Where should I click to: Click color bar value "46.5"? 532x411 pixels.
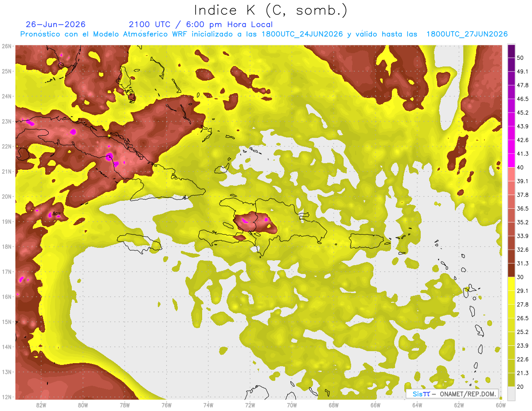[523, 99]
